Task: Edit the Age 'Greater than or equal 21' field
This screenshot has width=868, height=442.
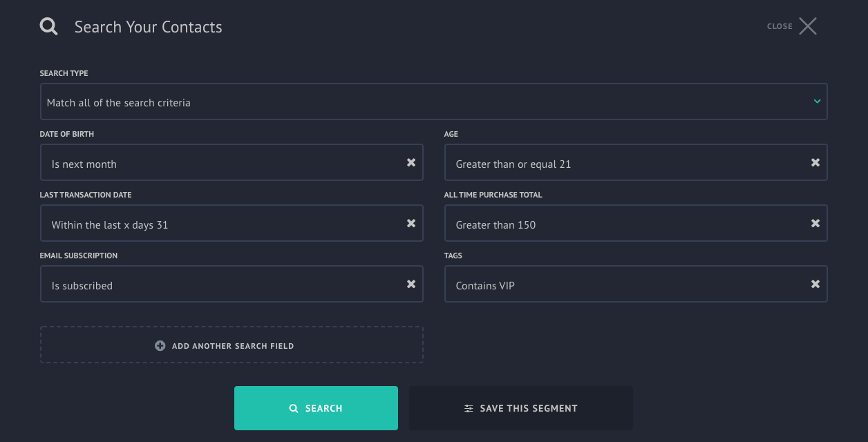Action: click(x=636, y=163)
